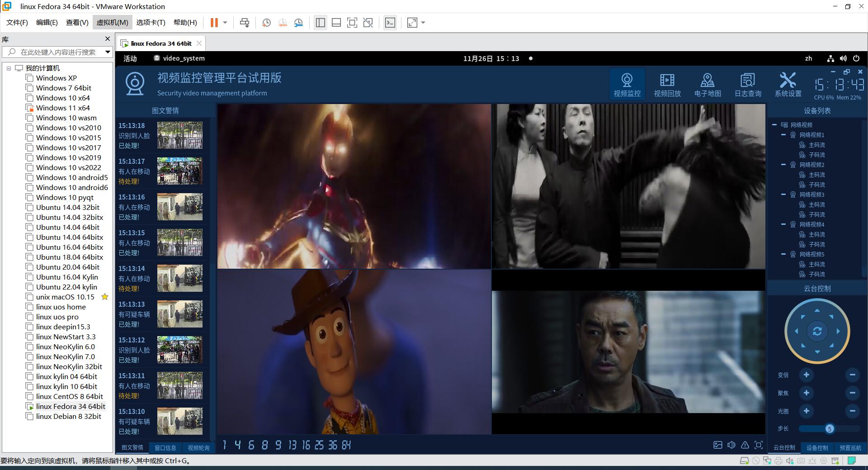868x470 pixels.
Task: Switch to the 设备控制 tab
Action: point(817,447)
